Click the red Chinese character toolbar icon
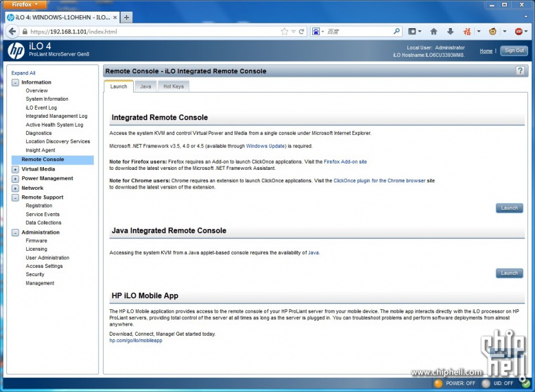The height and width of the screenshot is (392, 535). pos(467,32)
